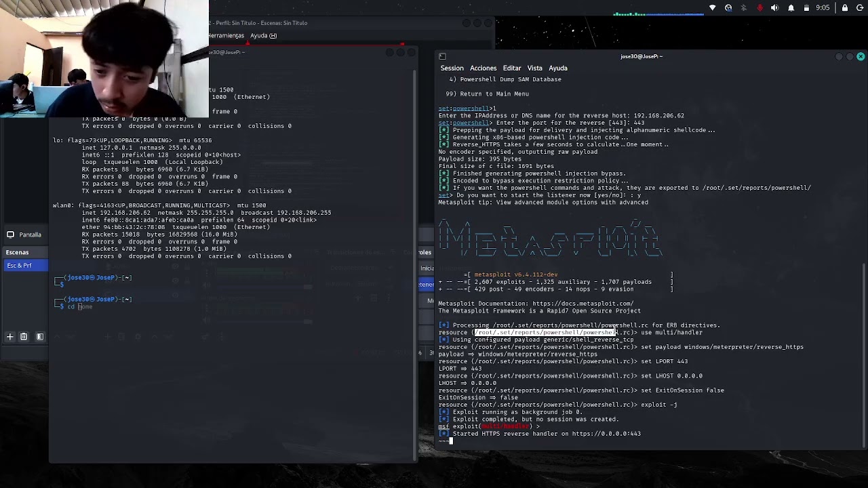Image resolution: width=868 pixels, height=488 pixels.
Task: Open the Herramientas menu in OBS
Action: point(226,35)
